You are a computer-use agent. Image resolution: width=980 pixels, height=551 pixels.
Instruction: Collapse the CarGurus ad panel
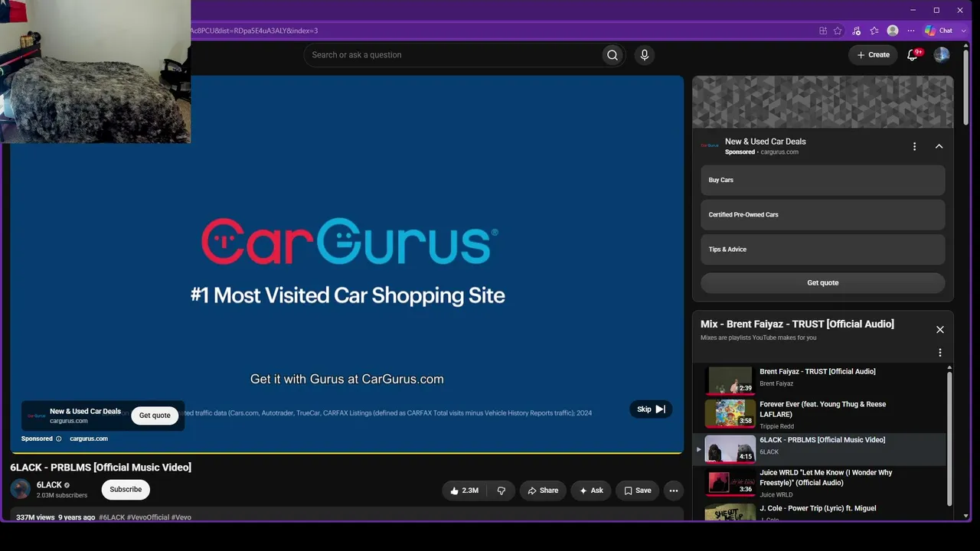939,146
